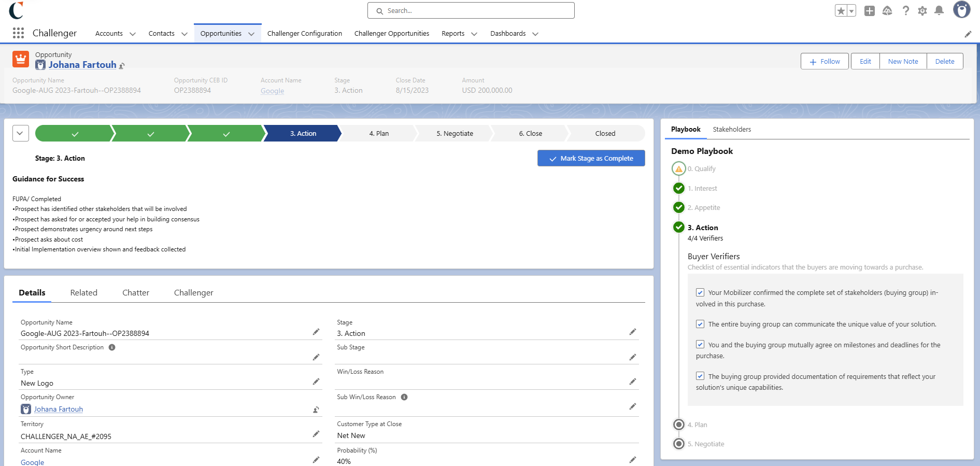Open the Trailhead guidance icon
The image size is (980, 466).
[x=887, y=10]
